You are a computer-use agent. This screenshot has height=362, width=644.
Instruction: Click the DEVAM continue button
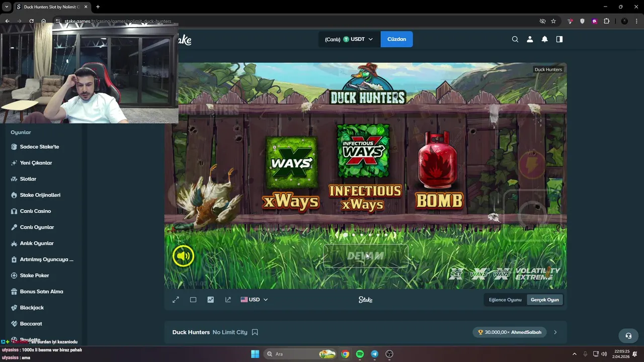[365, 256]
